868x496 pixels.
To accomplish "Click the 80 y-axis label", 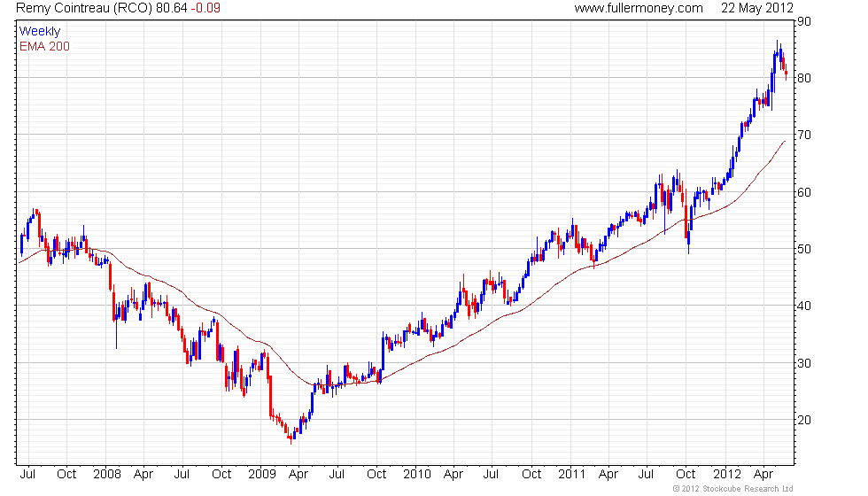I will click(804, 78).
